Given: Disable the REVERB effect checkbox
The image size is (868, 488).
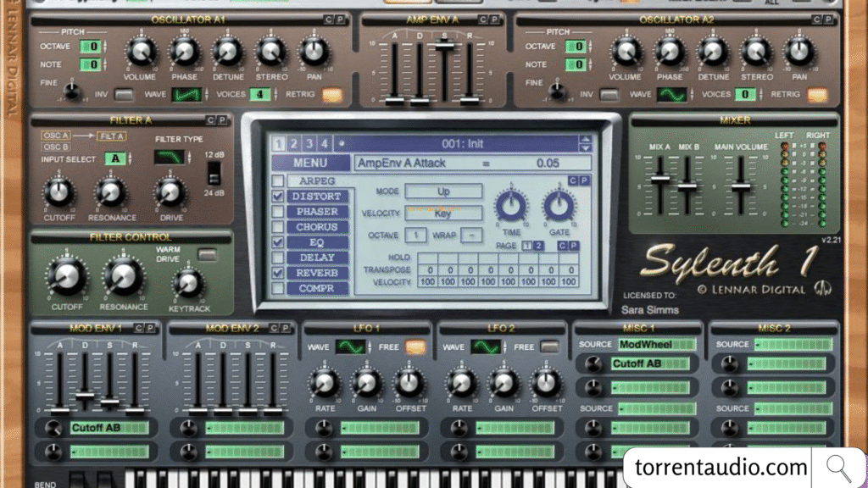Looking at the screenshot, I should coord(277,273).
